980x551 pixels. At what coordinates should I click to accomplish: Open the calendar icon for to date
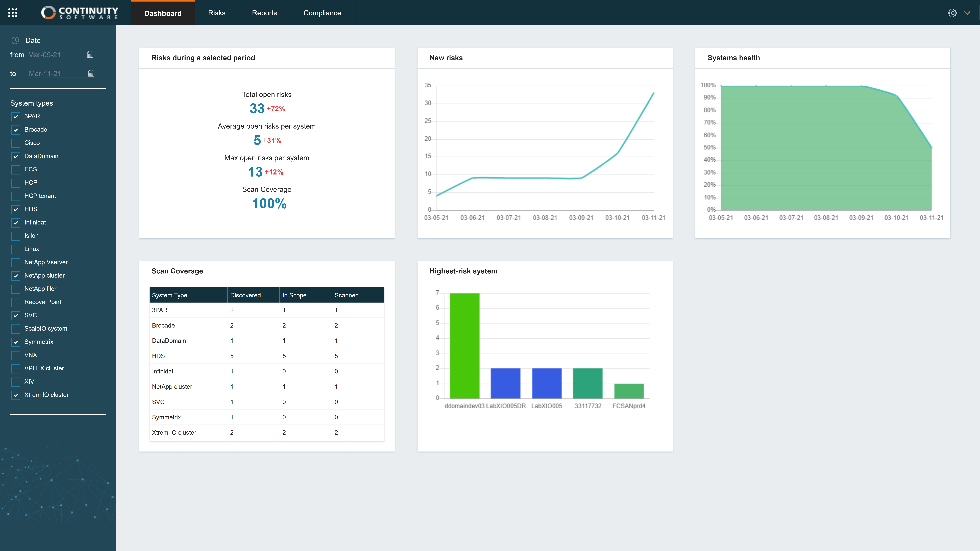(91, 73)
